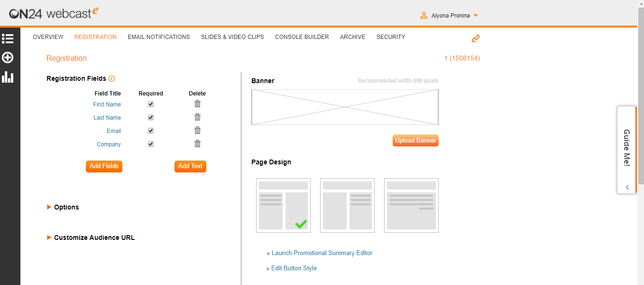This screenshot has height=285, width=644.
Task: Click the Registration Fields info icon
Action: (112, 79)
